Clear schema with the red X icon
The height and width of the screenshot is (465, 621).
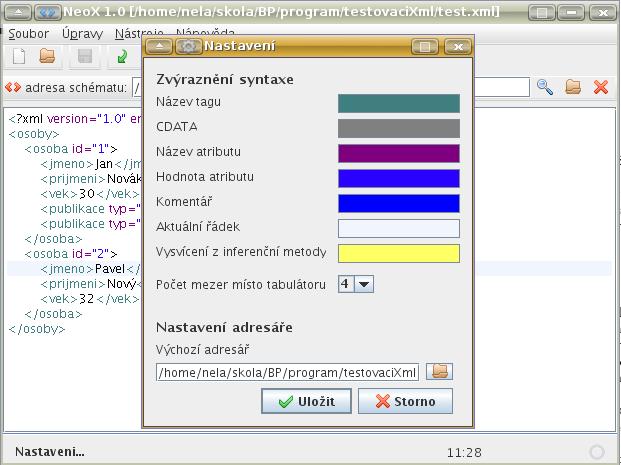(x=601, y=87)
